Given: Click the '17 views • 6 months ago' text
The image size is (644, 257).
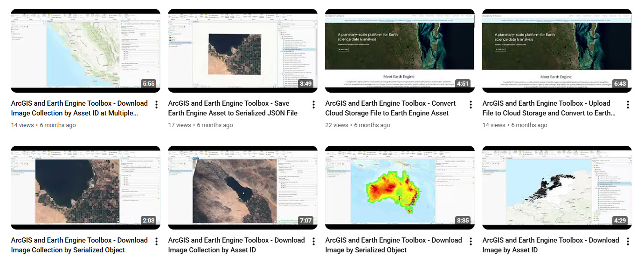Looking at the screenshot, I should coord(201,125).
